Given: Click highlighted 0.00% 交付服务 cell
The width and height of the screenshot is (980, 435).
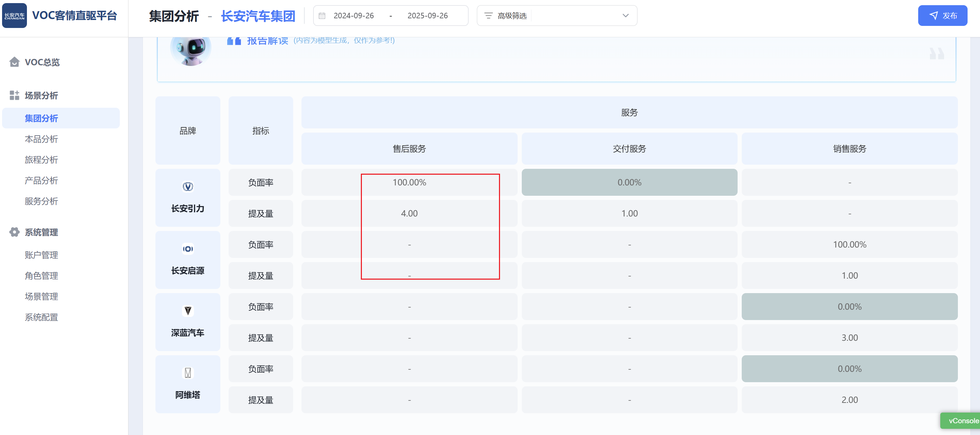Looking at the screenshot, I should coord(629,183).
